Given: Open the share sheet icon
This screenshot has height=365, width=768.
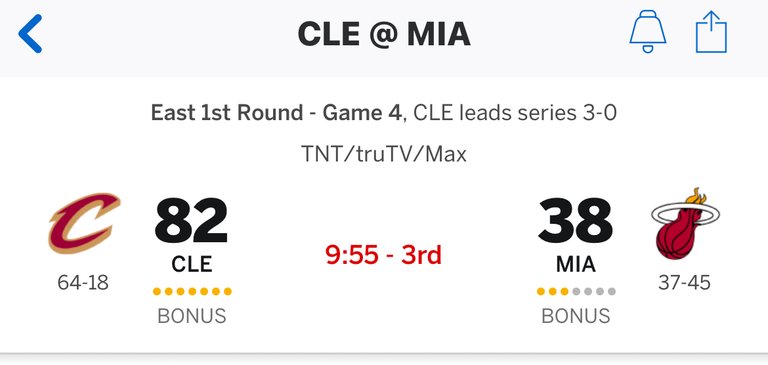Looking at the screenshot, I should (x=711, y=32).
